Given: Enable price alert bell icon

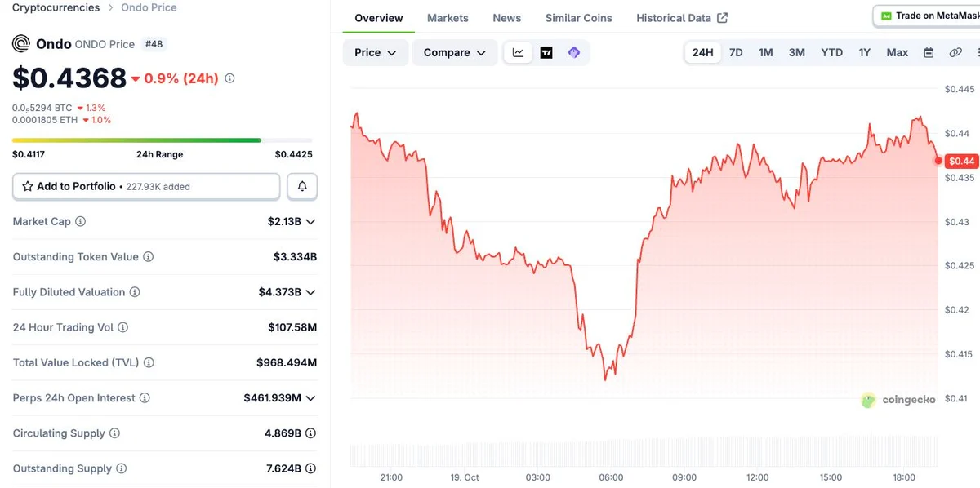Looking at the screenshot, I should point(302,187).
